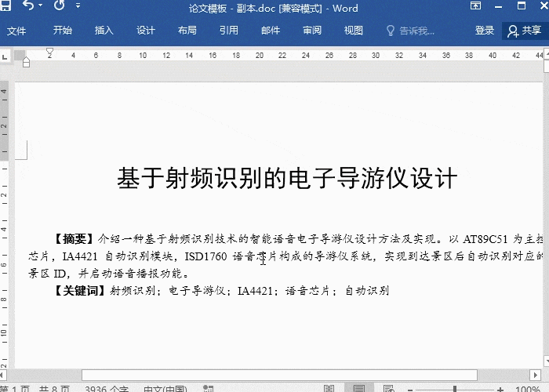Image resolution: width=549 pixels, height=392 pixels.
Task: Select the Print Layout view icon
Action: (359, 388)
